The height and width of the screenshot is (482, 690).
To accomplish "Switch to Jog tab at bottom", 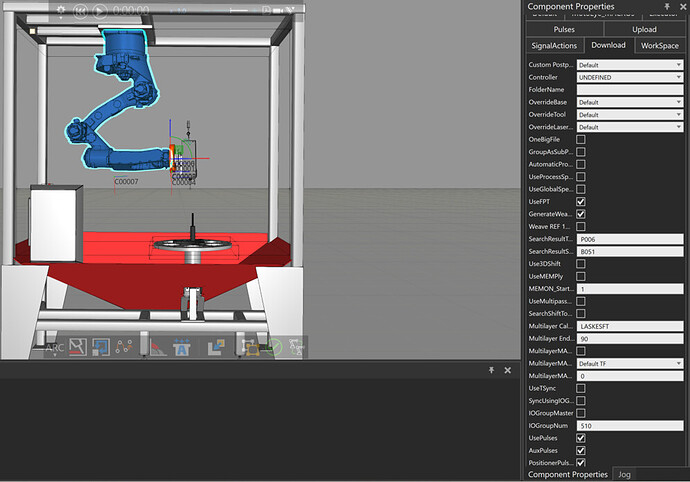I will click(624, 475).
